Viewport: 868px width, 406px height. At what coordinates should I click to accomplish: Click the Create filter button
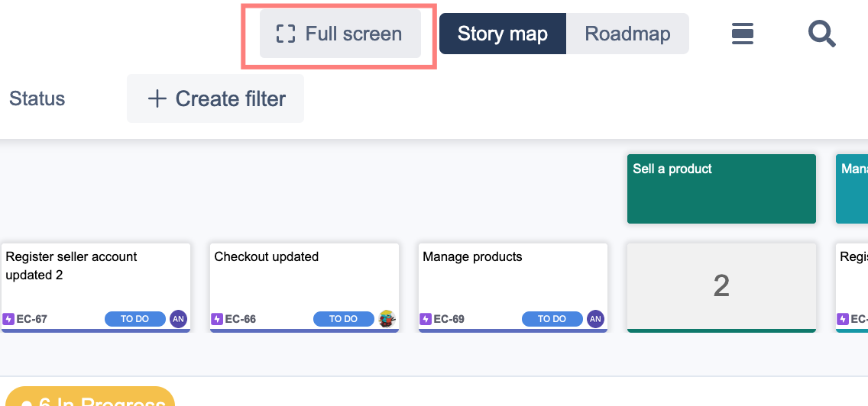tap(215, 98)
